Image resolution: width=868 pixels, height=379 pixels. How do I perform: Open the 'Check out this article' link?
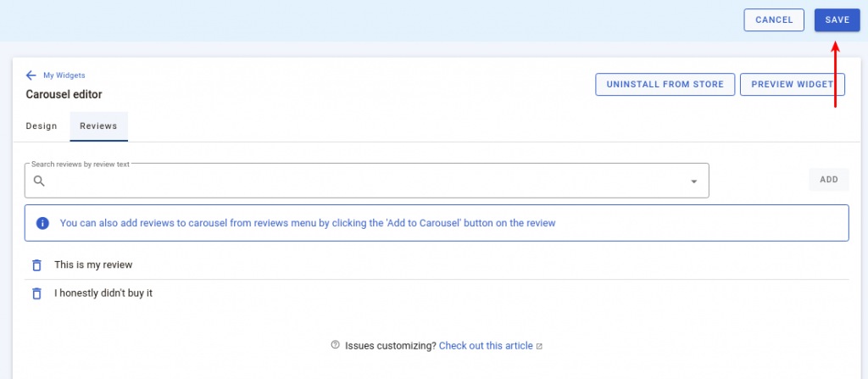click(x=486, y=346)
